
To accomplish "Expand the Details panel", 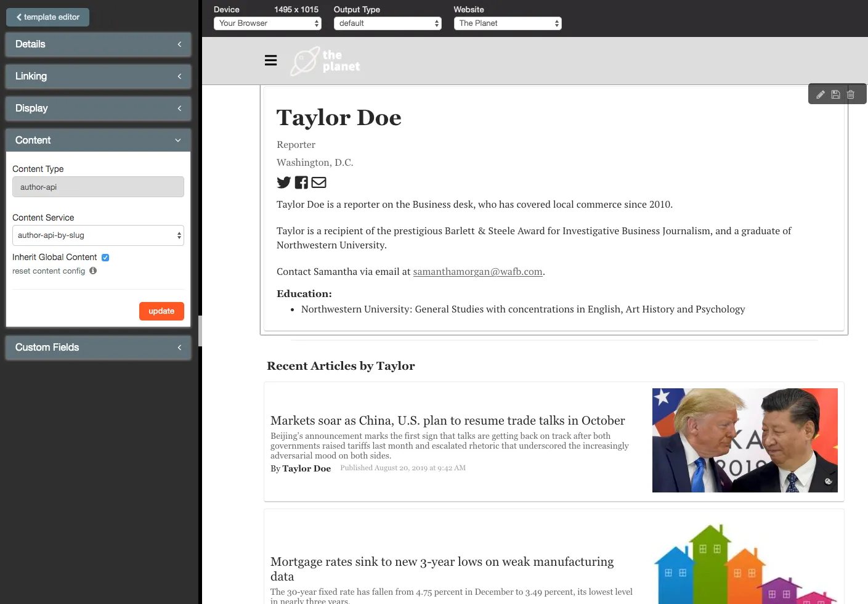I will click(x=98, y=44).
